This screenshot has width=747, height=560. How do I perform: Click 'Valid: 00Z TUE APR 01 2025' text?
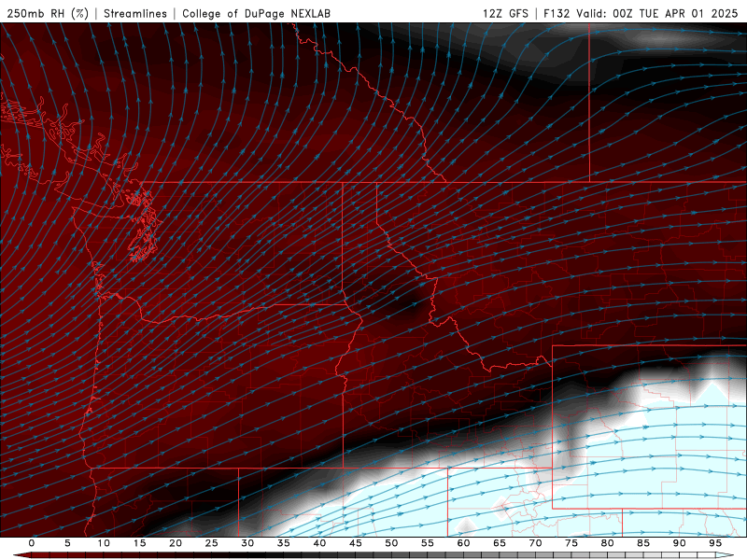point(657,13)
